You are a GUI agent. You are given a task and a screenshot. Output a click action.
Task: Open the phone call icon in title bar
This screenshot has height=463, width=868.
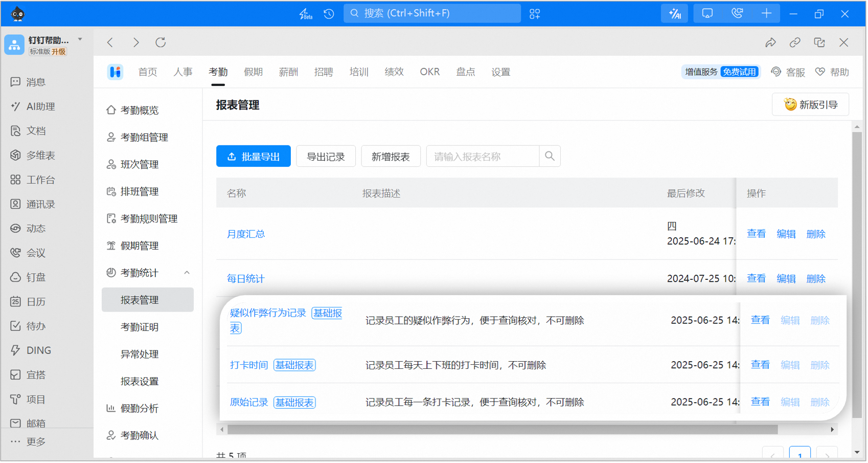[737, 14]
